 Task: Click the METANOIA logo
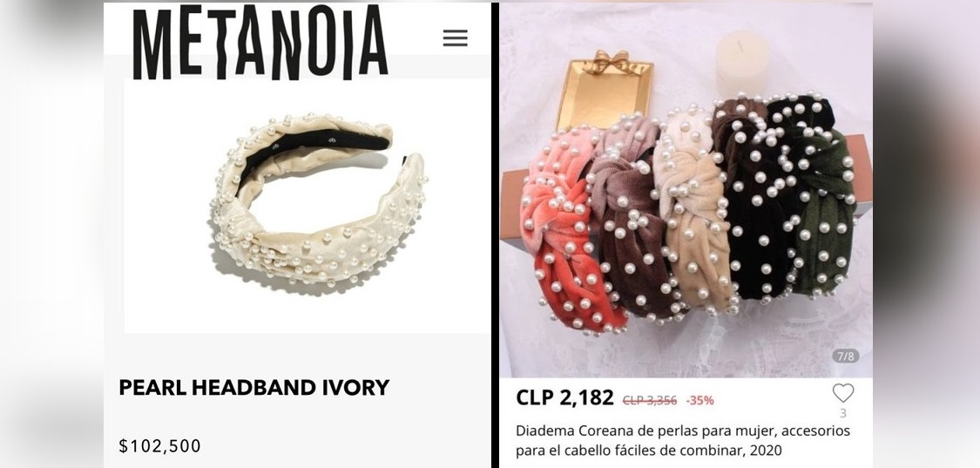point(260,42)
